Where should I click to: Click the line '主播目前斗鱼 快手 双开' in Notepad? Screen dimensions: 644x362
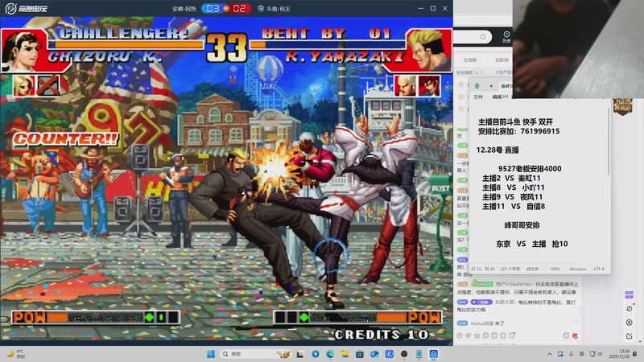[515, 122]
